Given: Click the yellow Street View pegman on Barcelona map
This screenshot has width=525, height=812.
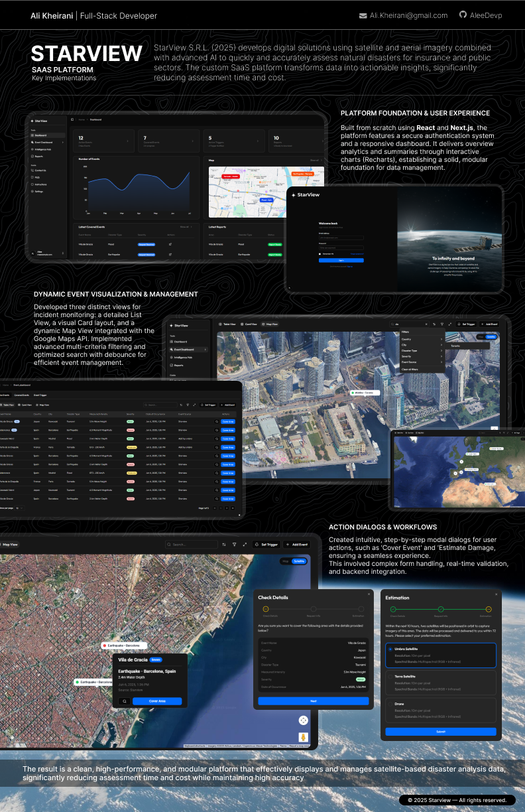Looking at the screenshot, I should click(x=303, y=736).
